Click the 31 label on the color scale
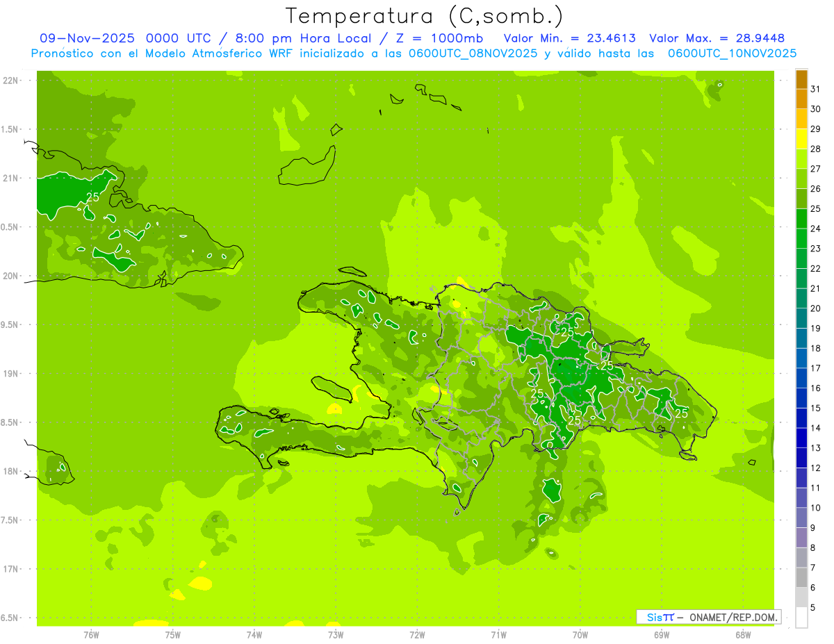834x644 pixels. [816, 89]
